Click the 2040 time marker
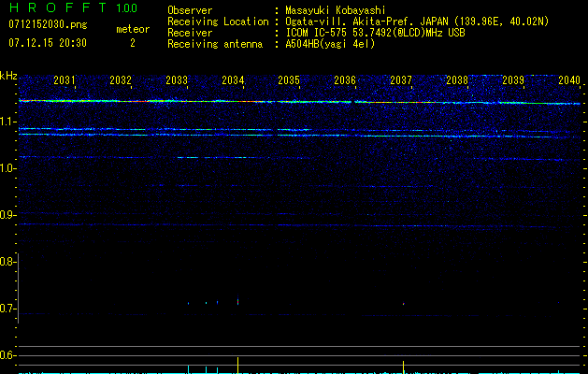 point(569,80)
